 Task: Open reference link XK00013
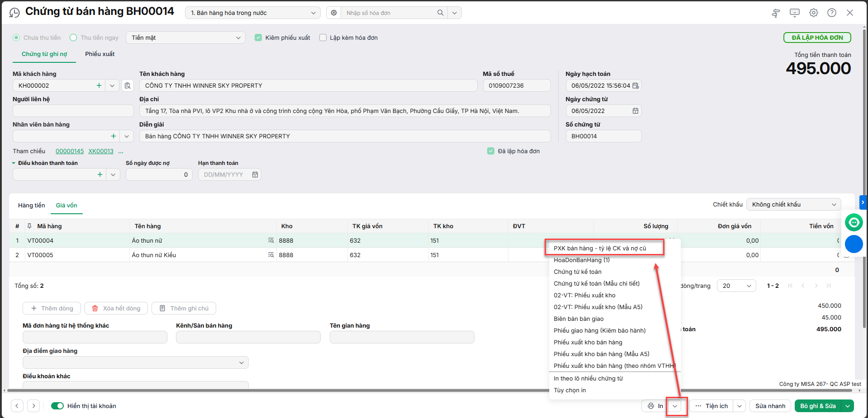101,151
